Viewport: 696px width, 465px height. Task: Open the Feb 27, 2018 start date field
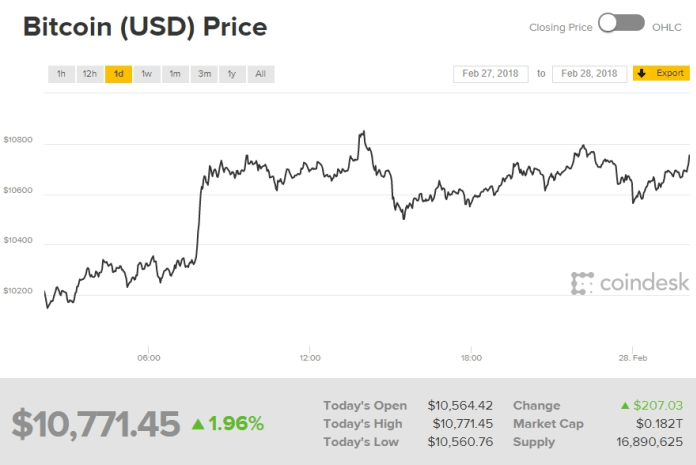coord(492,74)
